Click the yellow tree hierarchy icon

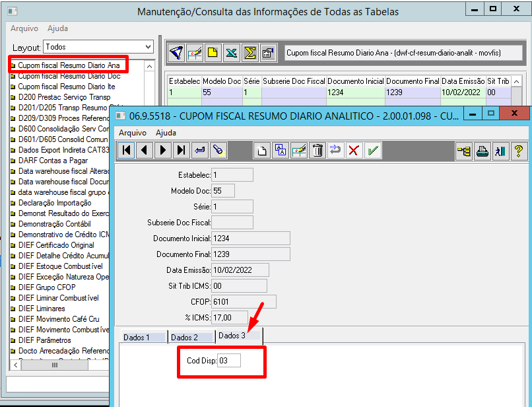[464, 151]
